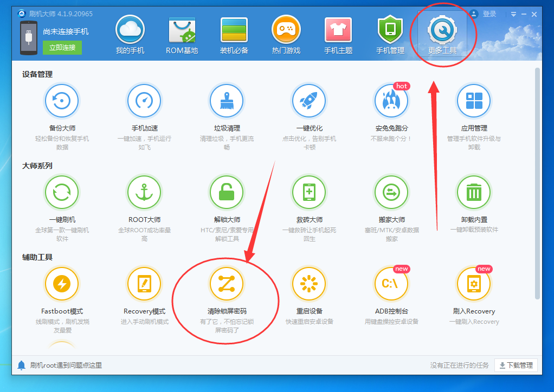Viewport: 554px width, 392px height.
Task: Launch 一键优化 optimization
Action: pos(308,100)
